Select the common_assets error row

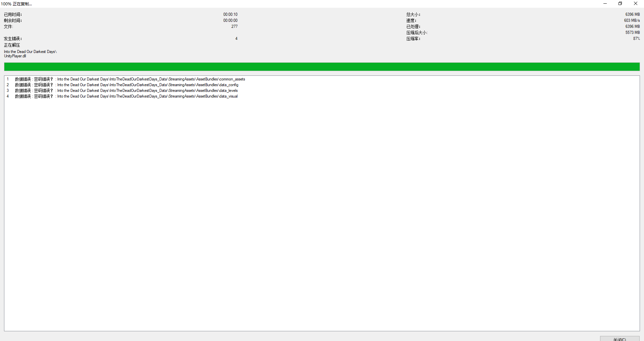tap(151, 79)
